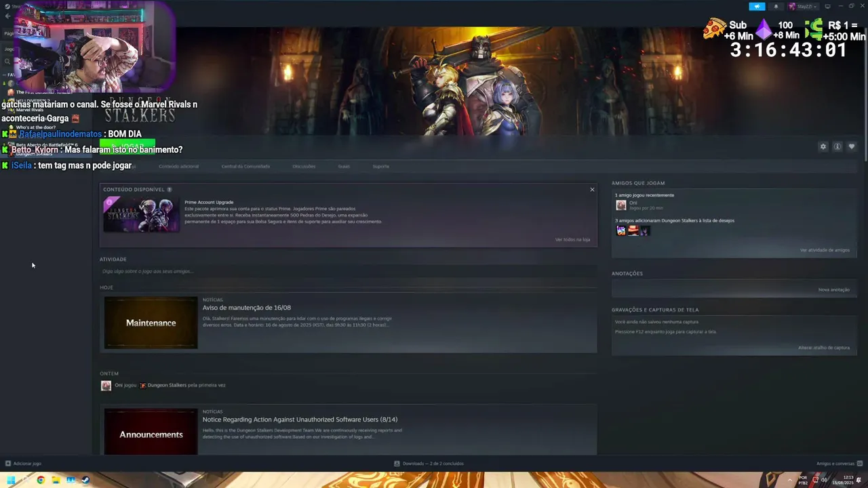Add game to favorites heart icon
868x488 pixels.
[852, 146]
